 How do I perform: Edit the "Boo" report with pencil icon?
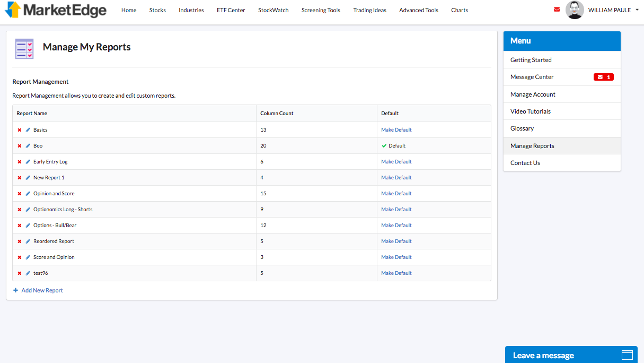27,145
